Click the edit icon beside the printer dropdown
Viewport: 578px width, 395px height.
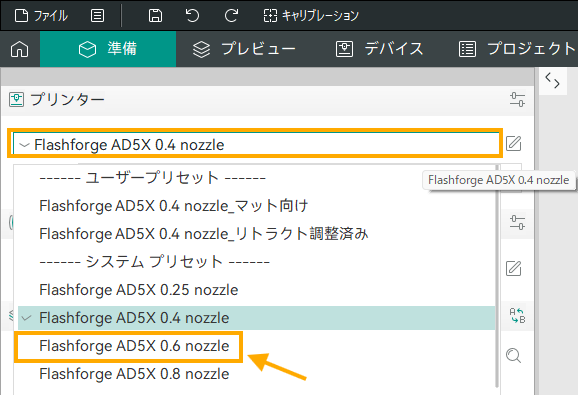(x=513, y=143)
